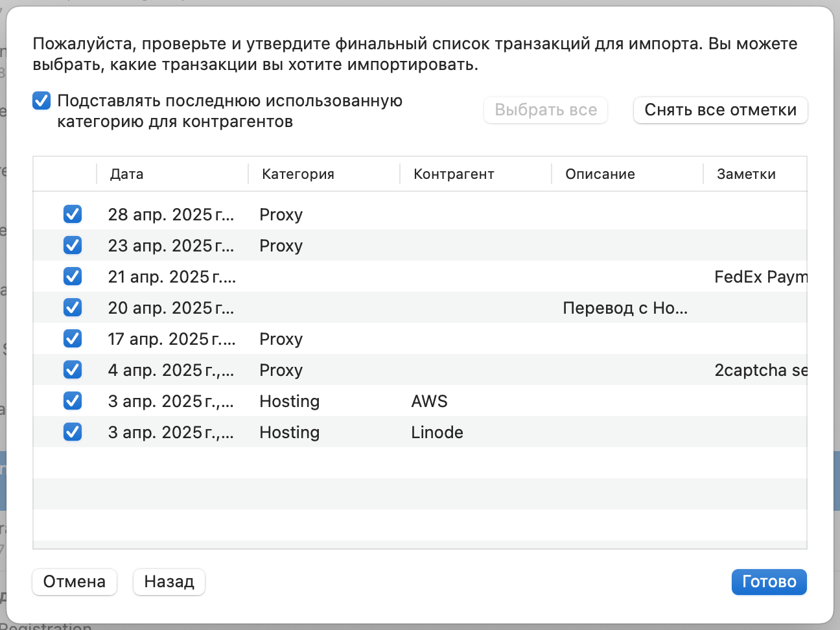
Task: Click the 'Категория' column header
Action: 324,174
